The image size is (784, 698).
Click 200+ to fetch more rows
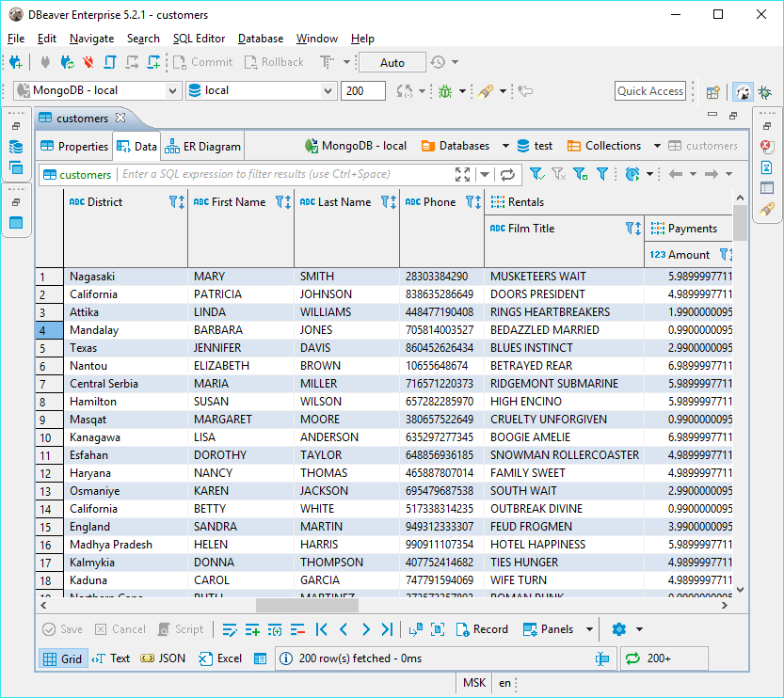point(661,658)
